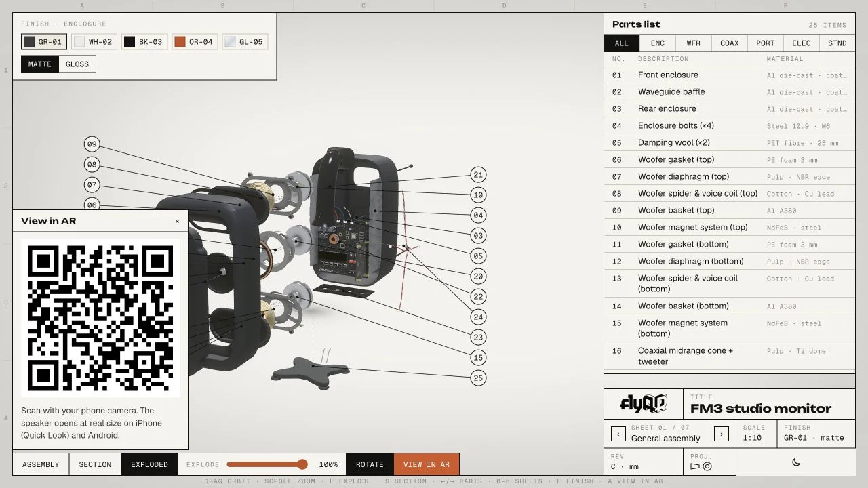Pick the GL-05 finish option
The height and width of the screenshot is (488, 868).
coord(245,42)
